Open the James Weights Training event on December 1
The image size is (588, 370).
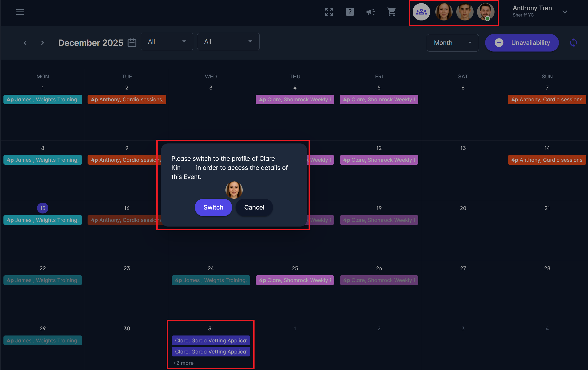coord(43,100)
